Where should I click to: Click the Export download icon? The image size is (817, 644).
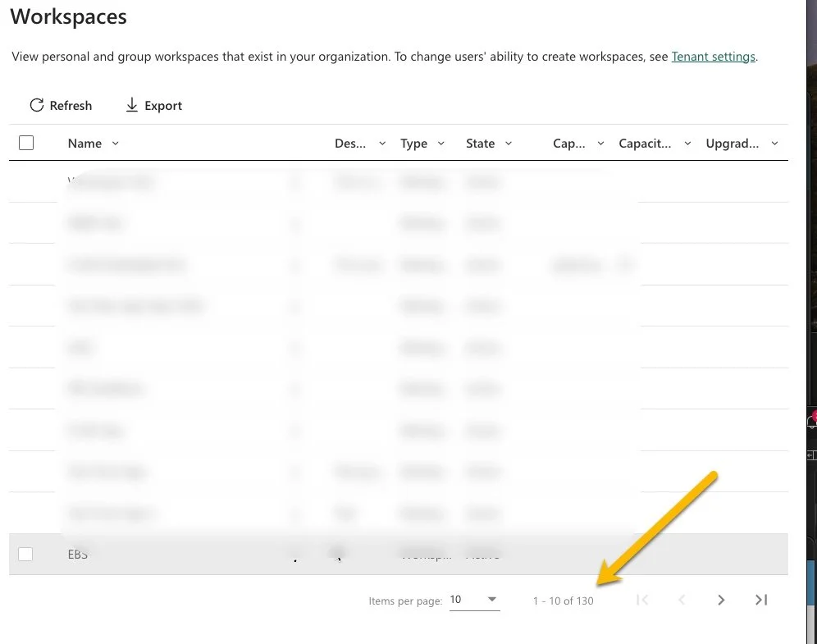tap(132, 105)
